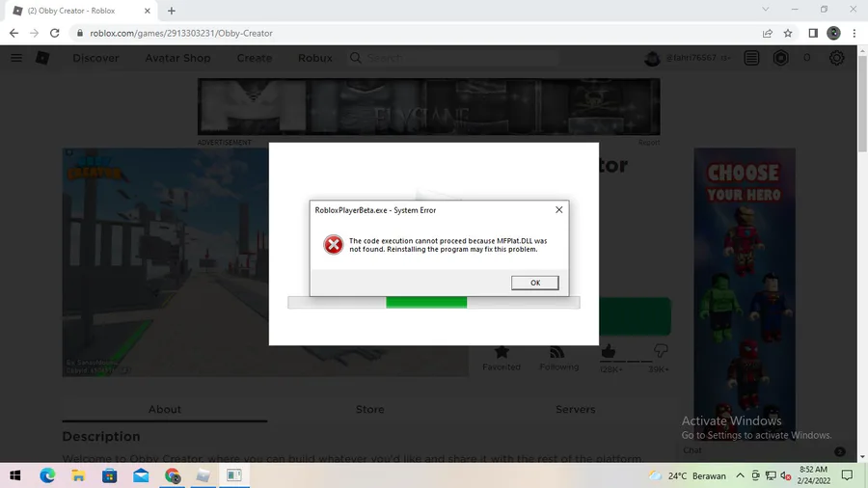Click the top banner advertisement
This screenshot has width=868, height=488.
click(429, 107)
